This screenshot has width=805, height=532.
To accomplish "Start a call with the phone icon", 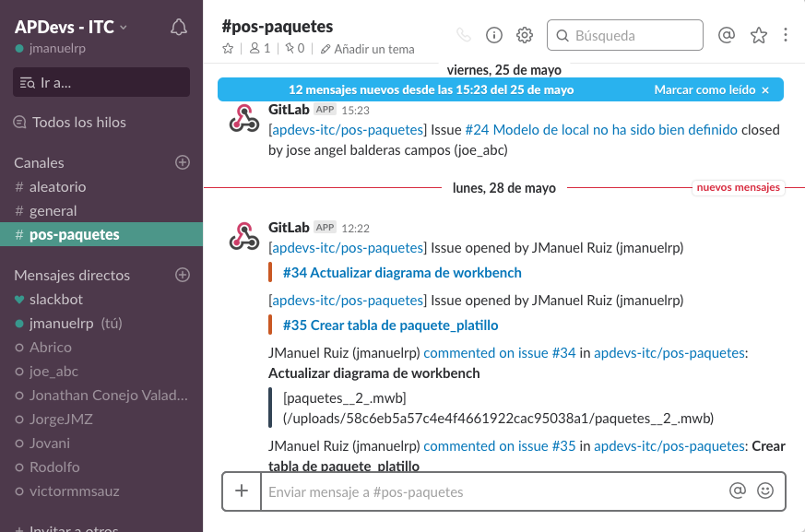I will pyautogui.click(x=463, y=35).
